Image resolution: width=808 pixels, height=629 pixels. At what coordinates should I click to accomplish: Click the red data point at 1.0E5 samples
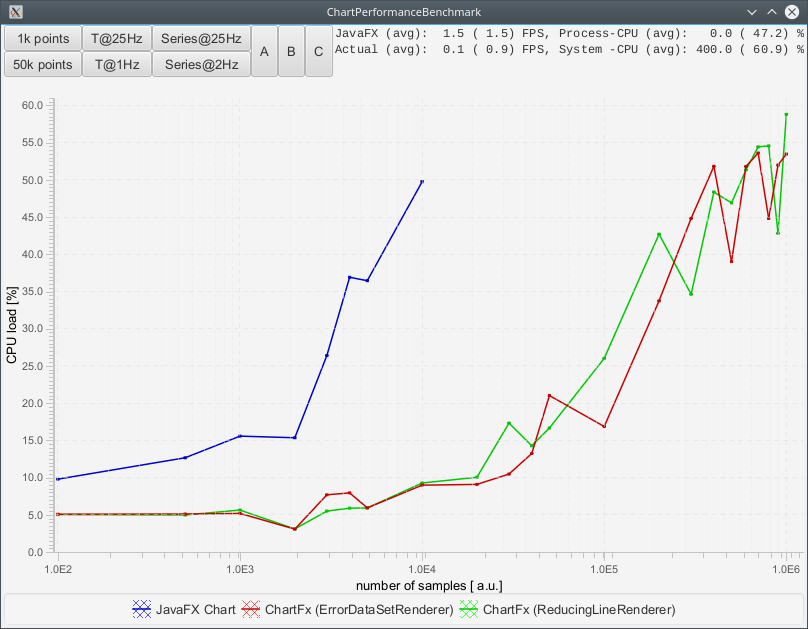[604, 426]
